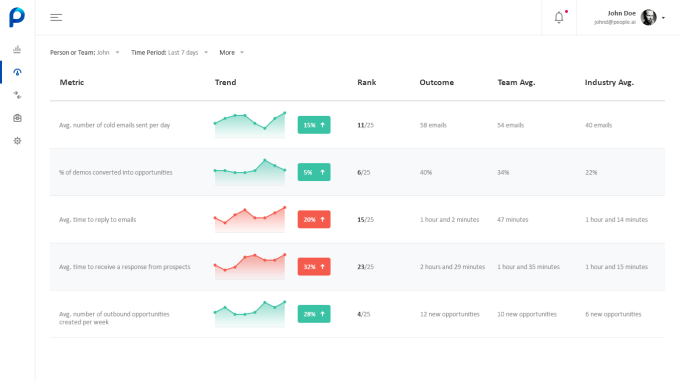Click the Industry Avg. column header
Image resolution: width=680 pixels, height=382 pixels.
tap(609, 82)
